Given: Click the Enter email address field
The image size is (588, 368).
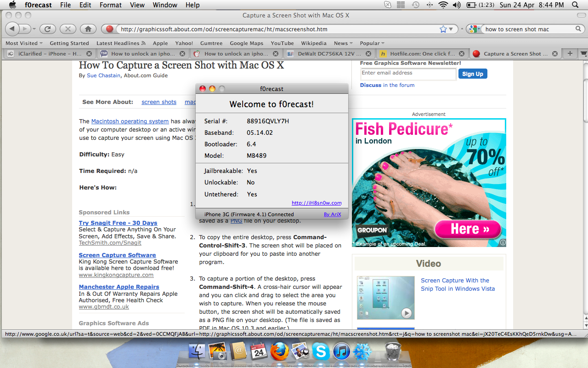Looking at the screenshot, I should tap(408, 74).
